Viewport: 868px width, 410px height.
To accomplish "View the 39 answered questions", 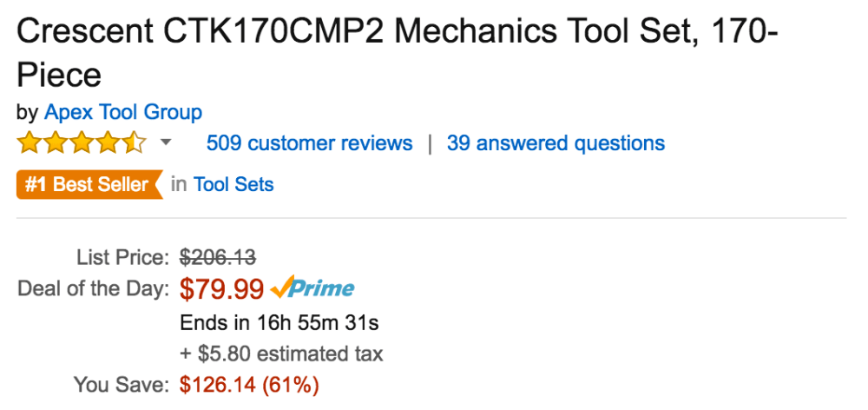I will [556, 143].
